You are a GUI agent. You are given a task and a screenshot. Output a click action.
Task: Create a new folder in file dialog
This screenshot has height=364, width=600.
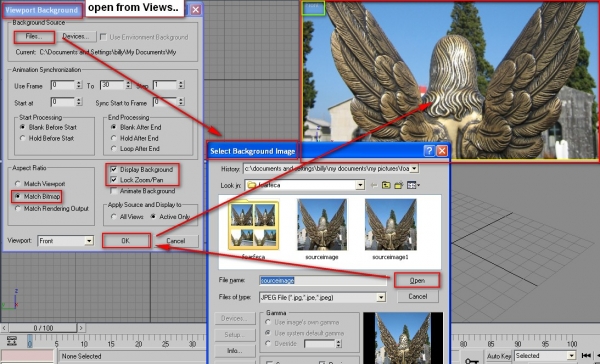399,185
